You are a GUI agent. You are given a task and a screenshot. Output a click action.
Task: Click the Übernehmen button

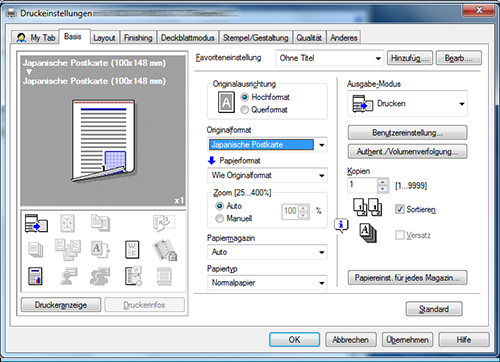[407, 340]
